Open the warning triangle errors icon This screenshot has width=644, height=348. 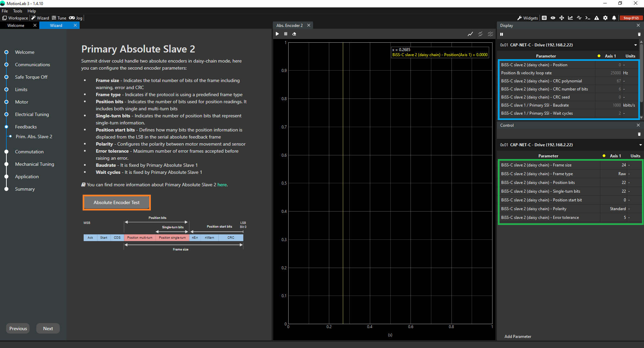click(597, 18)
